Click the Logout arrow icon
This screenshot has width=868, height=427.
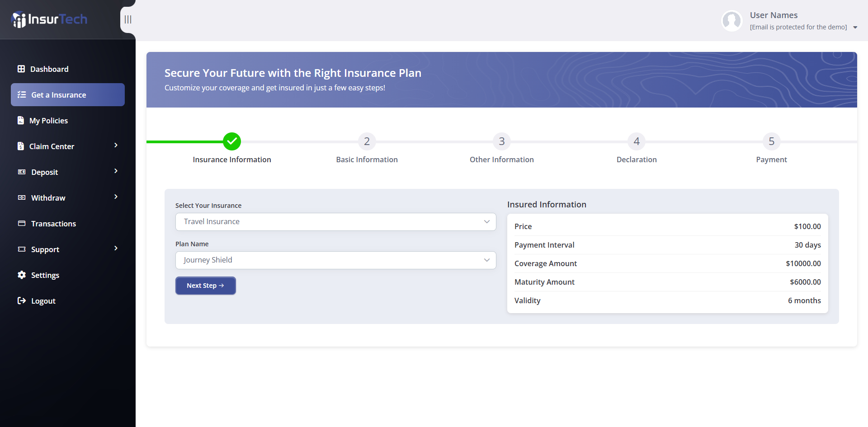pos(22,301)
